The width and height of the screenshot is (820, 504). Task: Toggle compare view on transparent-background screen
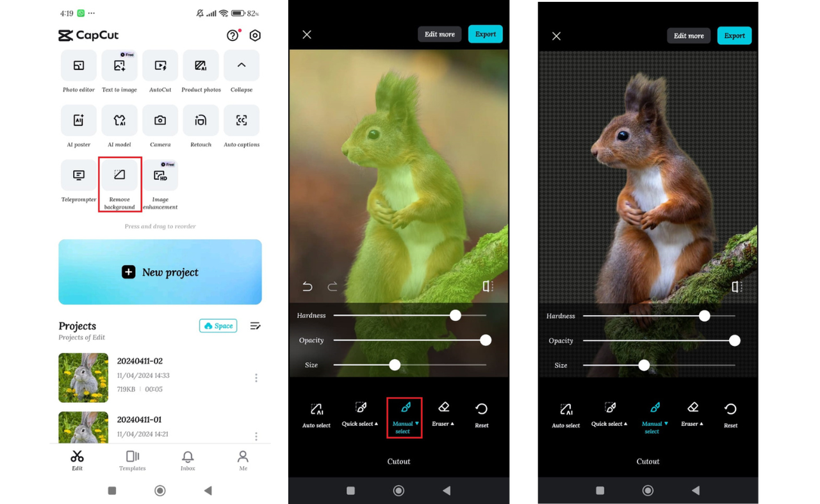737,287
